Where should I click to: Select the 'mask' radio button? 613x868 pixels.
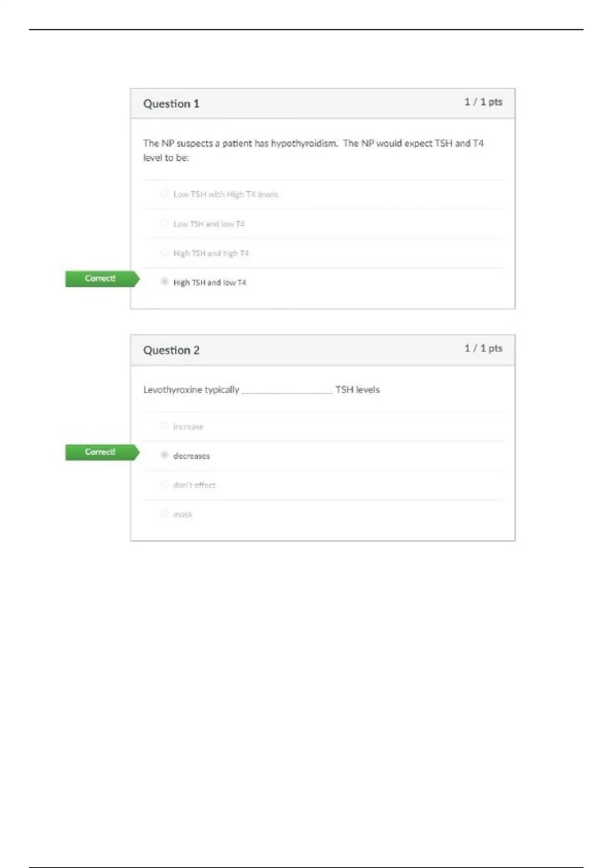tap(164, 514)
